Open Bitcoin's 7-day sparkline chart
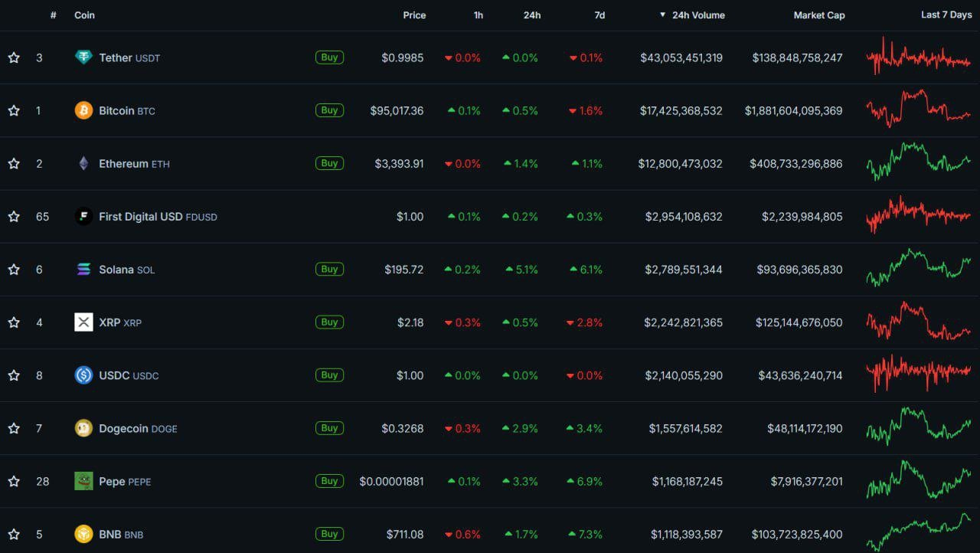This screenshot has width=980, height=553. point(919,109)
